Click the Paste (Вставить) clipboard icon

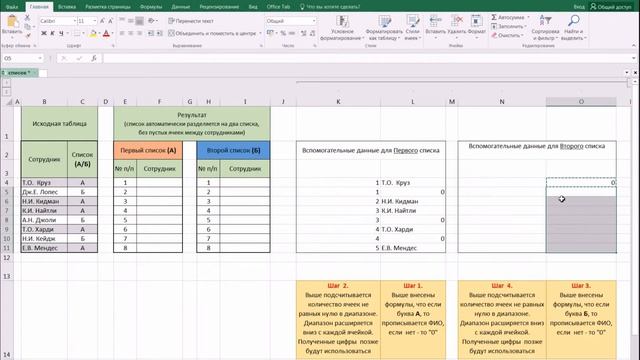tap(12, 21)
